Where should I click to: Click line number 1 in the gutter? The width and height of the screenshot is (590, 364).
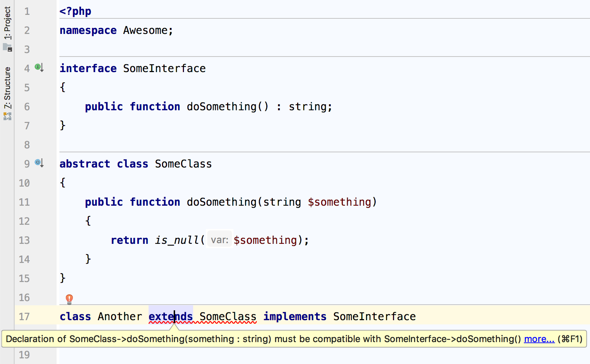click(27, 11)
